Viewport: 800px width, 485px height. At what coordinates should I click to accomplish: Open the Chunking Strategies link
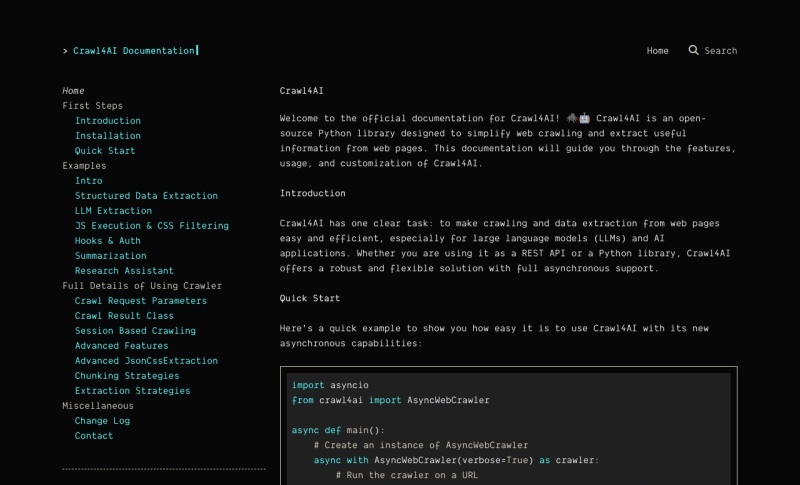coord(127,376)
